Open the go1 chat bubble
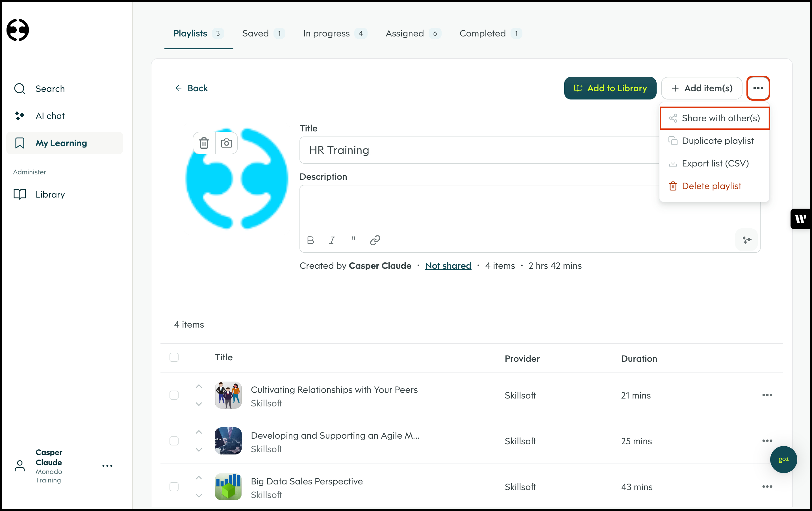 (783, 459)
